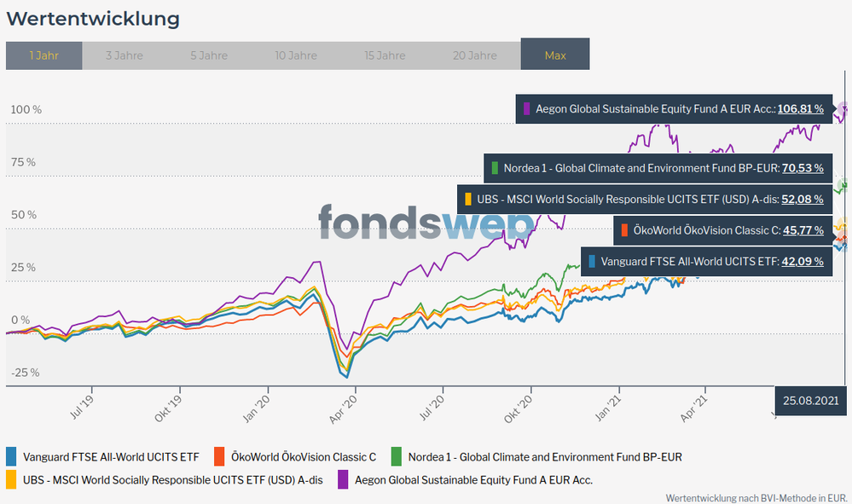Image resolution: width=852 pixels, height=504 pixels.
Task: Click the blue Vanguard legend color swatch
Action: click(x=11, y=456)
